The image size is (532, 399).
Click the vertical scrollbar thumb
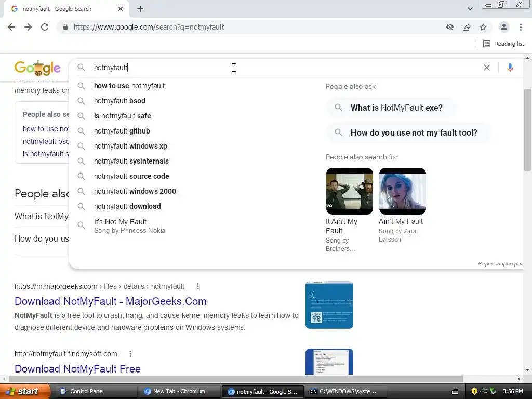tap(527, 129)
